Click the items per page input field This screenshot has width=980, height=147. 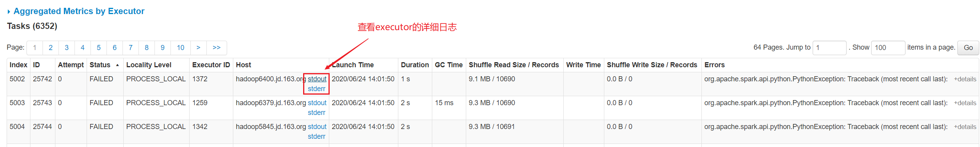tap(888, 48)
